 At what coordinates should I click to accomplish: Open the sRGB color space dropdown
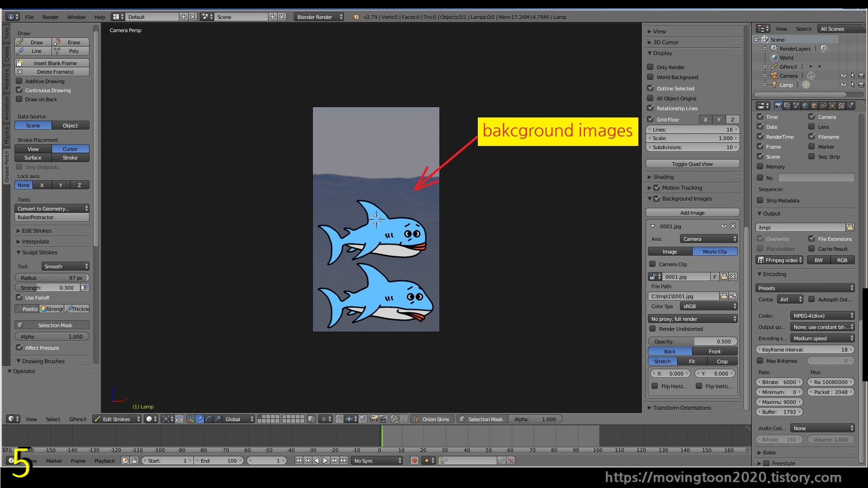point(709,306)
